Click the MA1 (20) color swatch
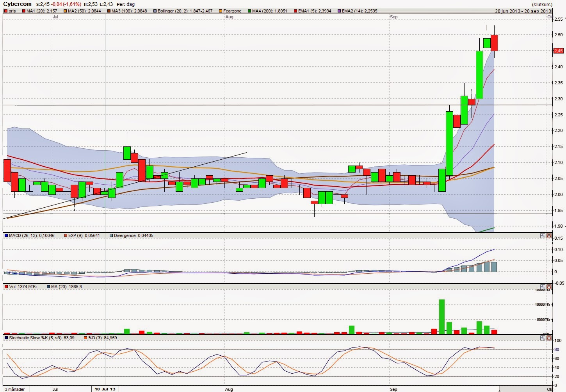This screenshot has height=392, width=566. pos(23,11)
